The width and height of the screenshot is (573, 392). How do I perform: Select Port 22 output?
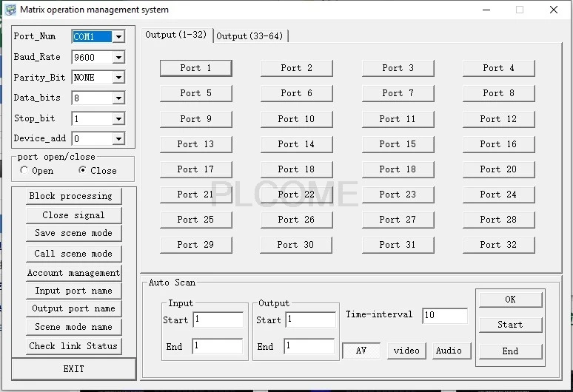tap(297, 195)
